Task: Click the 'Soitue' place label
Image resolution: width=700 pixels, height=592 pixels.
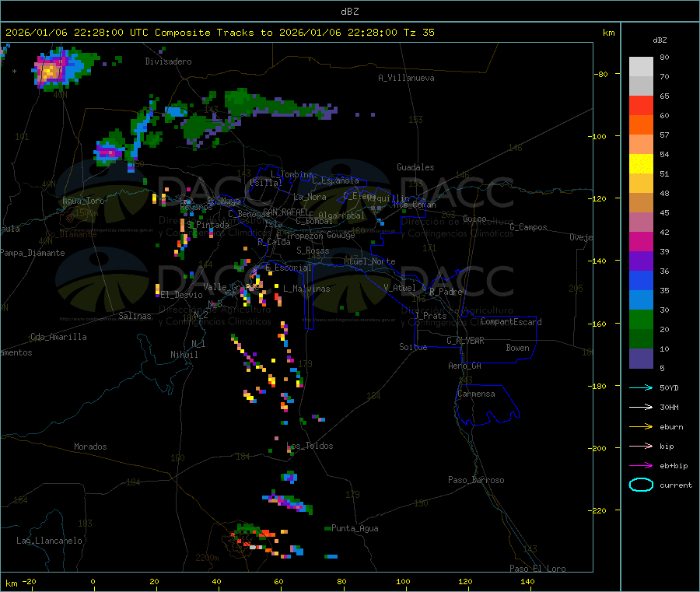Action: (413, 347)
